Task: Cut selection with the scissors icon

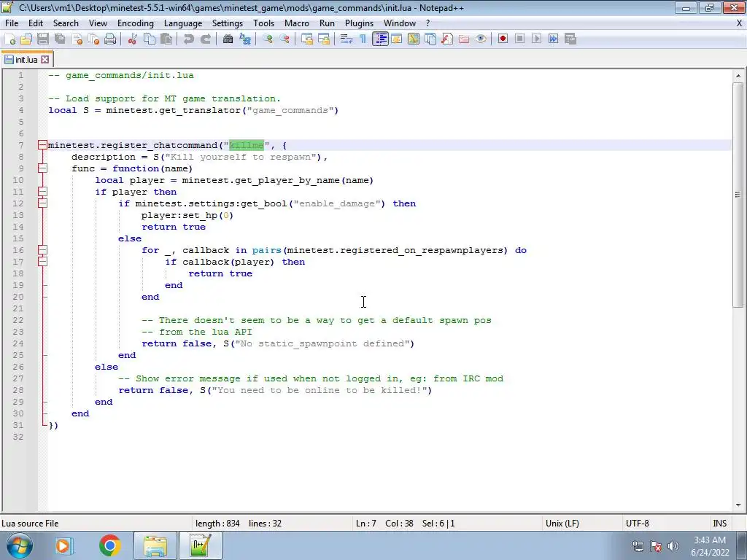Action: tap(133, 39)
